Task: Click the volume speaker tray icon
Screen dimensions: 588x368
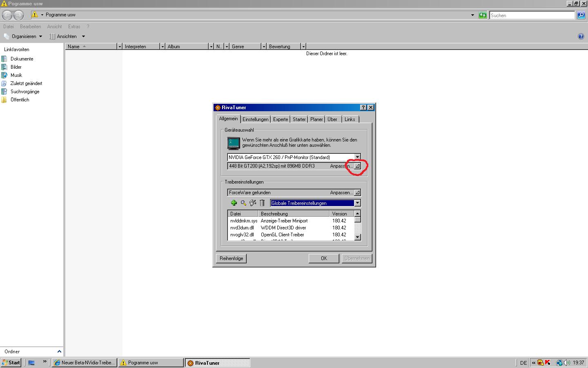Action: pyautogui.click(x=567, y=363)
